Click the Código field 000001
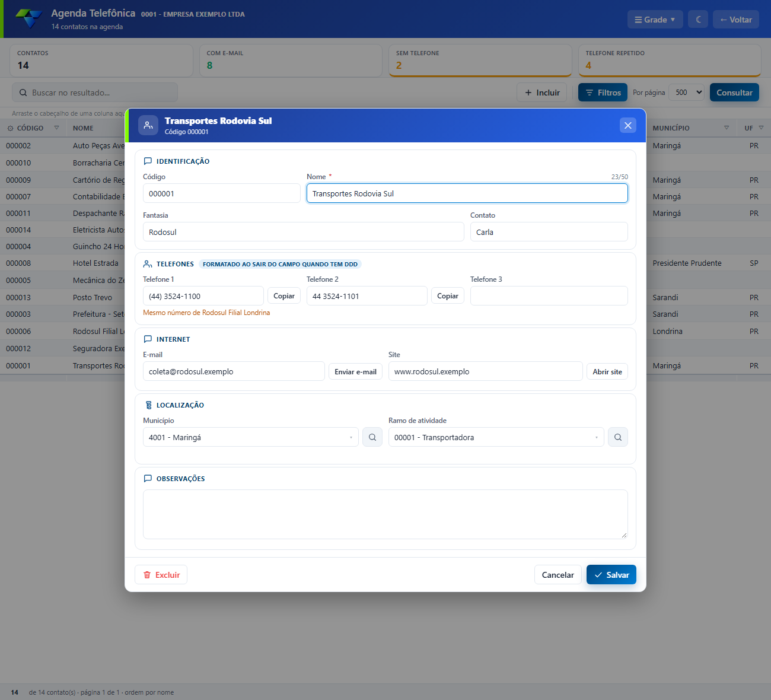The image size is (771, 700). pyautogui.click(x=222, y=193)
